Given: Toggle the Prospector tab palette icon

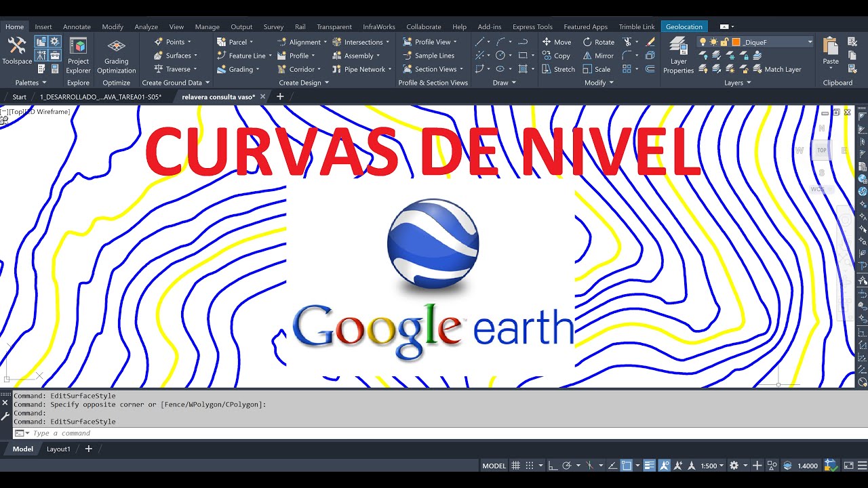Looking at the screenshot, I should [x=41, y=41].
